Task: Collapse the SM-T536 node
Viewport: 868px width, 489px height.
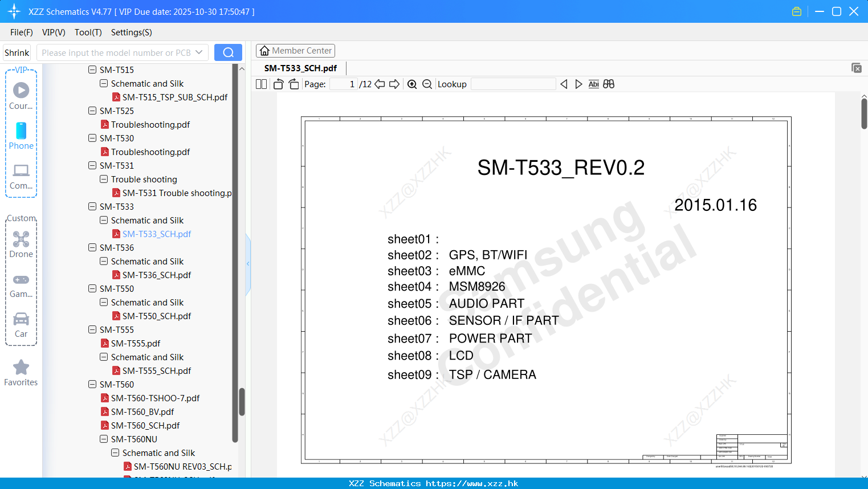Action: coord(92,247)
